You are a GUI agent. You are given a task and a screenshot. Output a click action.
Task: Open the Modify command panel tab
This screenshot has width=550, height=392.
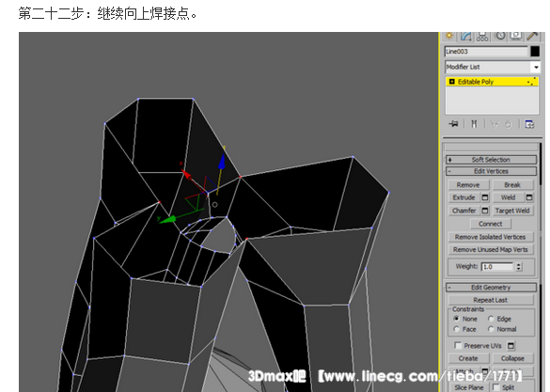point(466,36)
